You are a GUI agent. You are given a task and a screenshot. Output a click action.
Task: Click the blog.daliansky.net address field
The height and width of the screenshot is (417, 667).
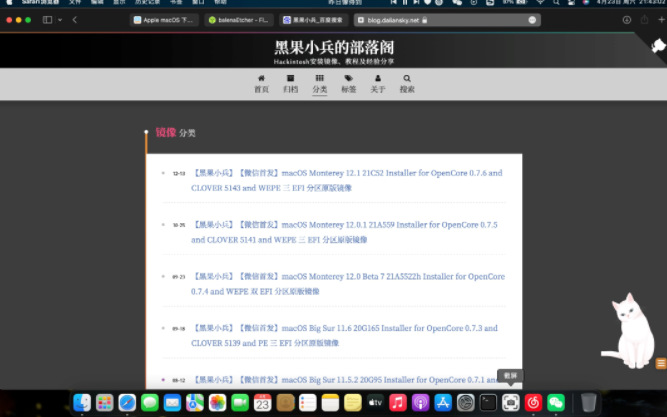(447, 20)
